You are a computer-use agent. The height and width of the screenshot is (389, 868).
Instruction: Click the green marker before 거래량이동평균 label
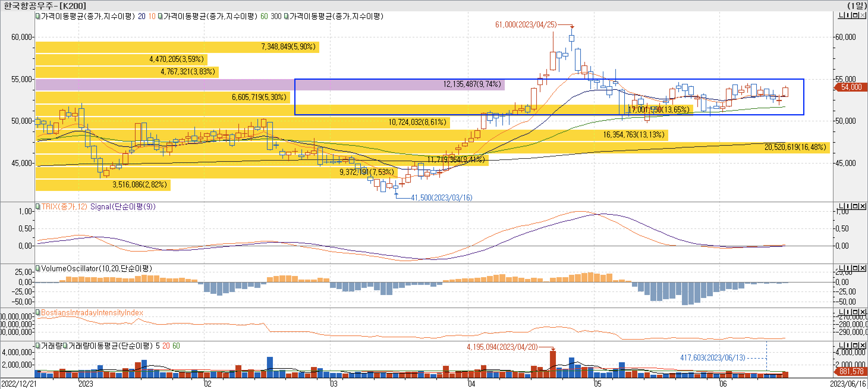pos(66,346)
